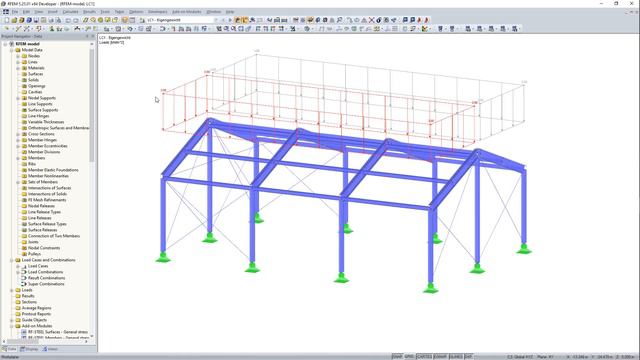Expand the Nodes tree node
This screenshot has height=360, width=640.
18,56
